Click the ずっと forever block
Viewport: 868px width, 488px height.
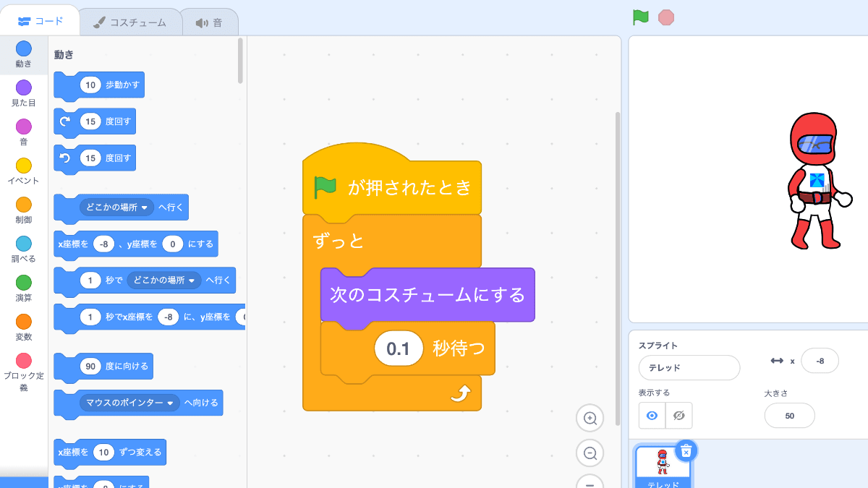[x=339, y=241]
